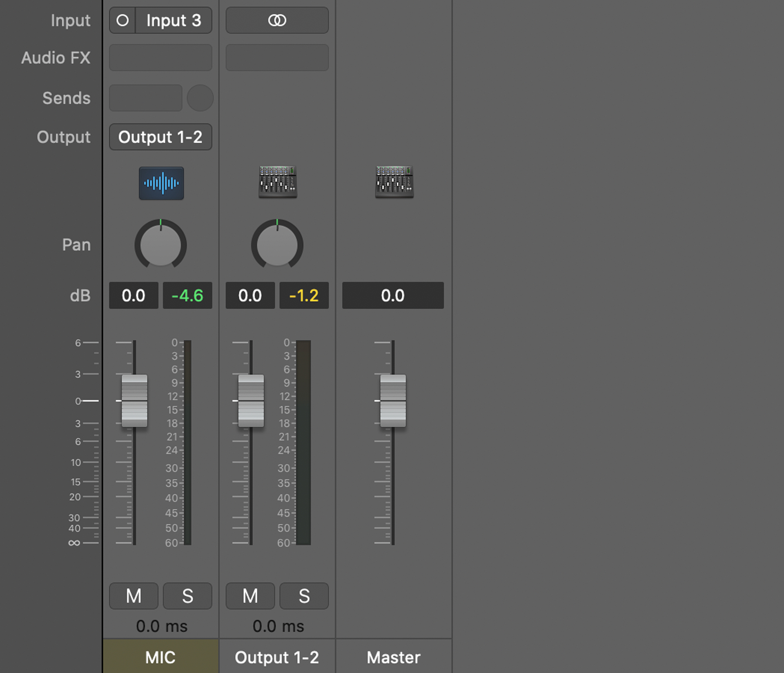Image resolution: width=784 pixels, height=673 pixels.
Task: Click the Audio FX row label
Action: [56, 58]
